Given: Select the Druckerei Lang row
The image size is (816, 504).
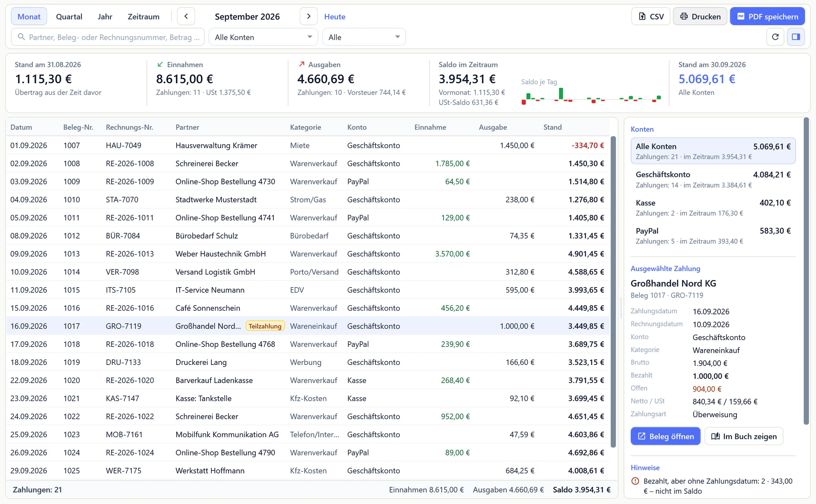Looking at the screenshot, I should pyautogui.click(x=308, y=363).
